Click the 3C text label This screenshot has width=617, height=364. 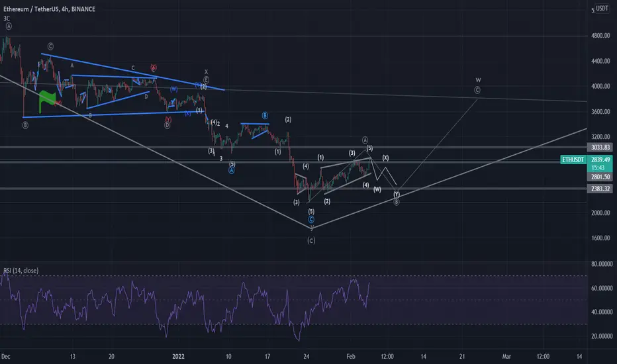7,18
